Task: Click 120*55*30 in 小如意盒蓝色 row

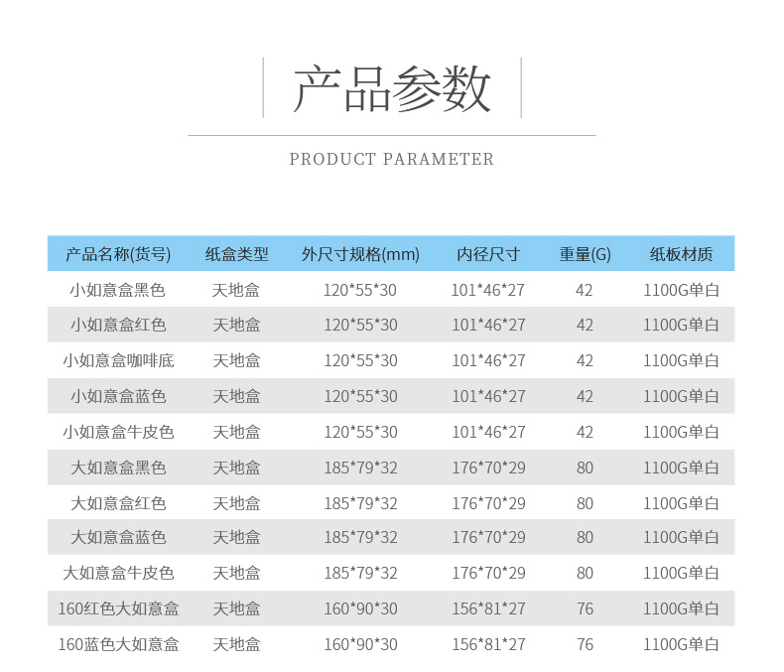Action: [x=360, y=396]
